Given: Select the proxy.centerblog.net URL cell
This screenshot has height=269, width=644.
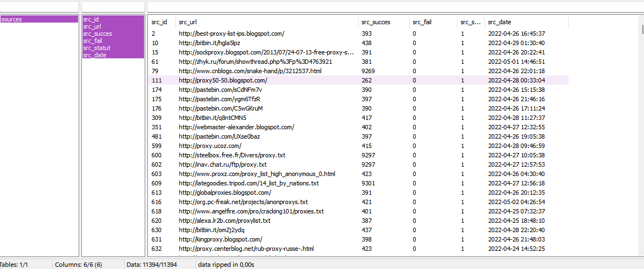Looking at the screenshot, I should pos(246,249).
